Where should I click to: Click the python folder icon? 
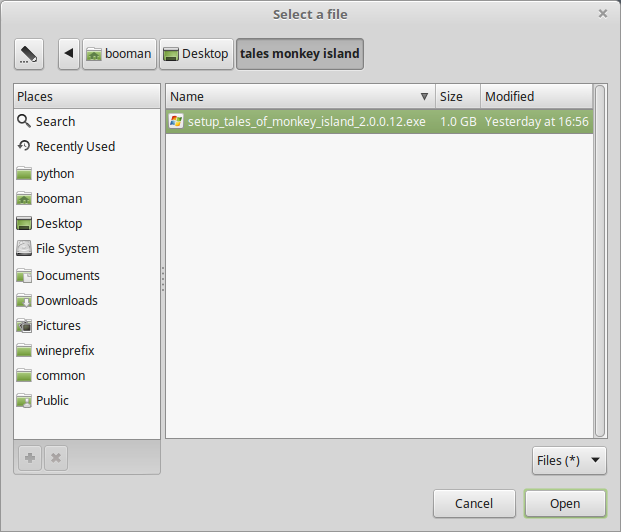(x=24, y=174)
